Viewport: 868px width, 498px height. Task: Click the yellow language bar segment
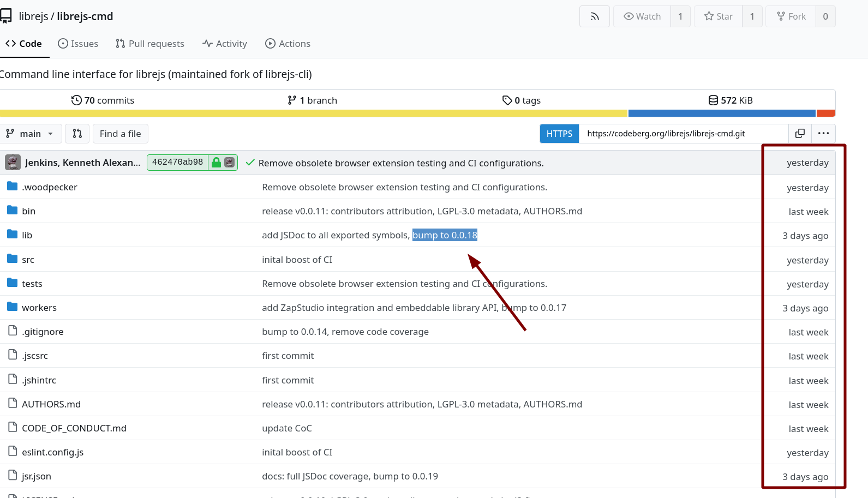[314, 113]
